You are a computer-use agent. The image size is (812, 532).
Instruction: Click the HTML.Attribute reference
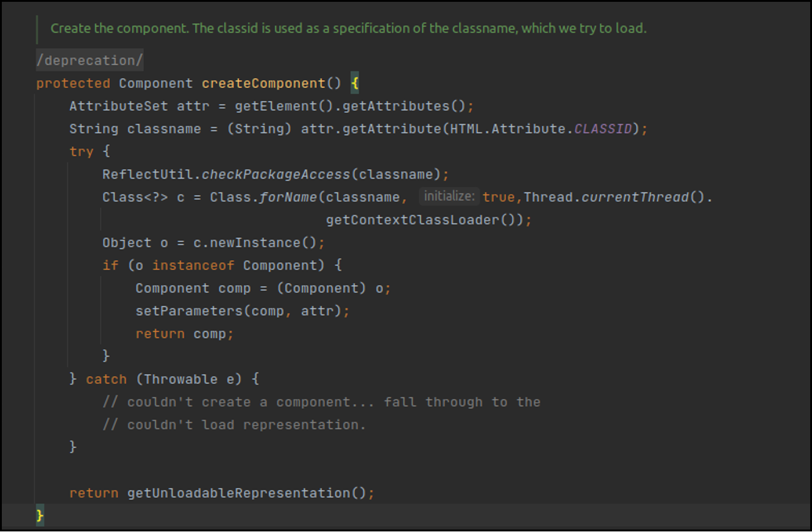(508, 129)
